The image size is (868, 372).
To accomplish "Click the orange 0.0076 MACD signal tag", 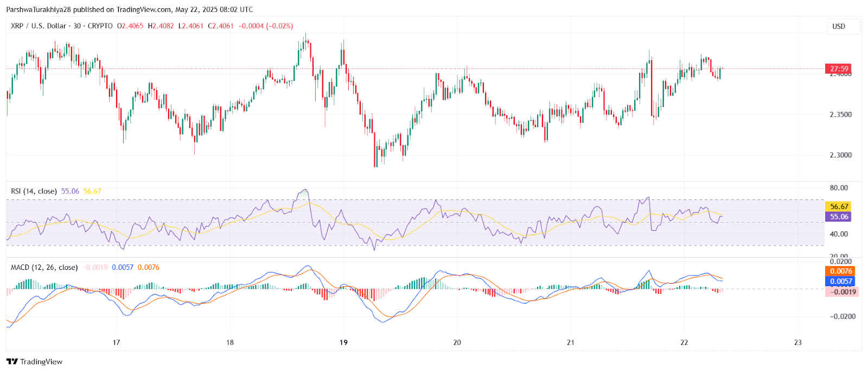I will click(841, 271).
